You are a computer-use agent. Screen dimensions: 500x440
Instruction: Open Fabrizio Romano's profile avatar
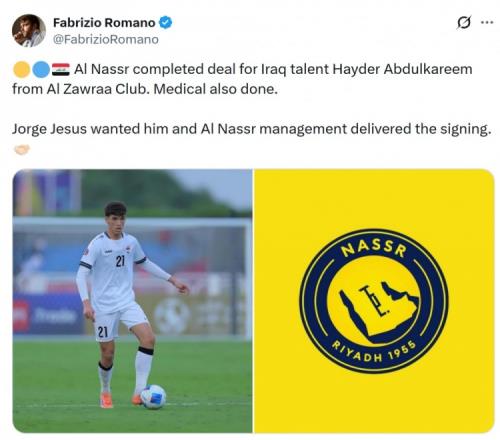29,31
